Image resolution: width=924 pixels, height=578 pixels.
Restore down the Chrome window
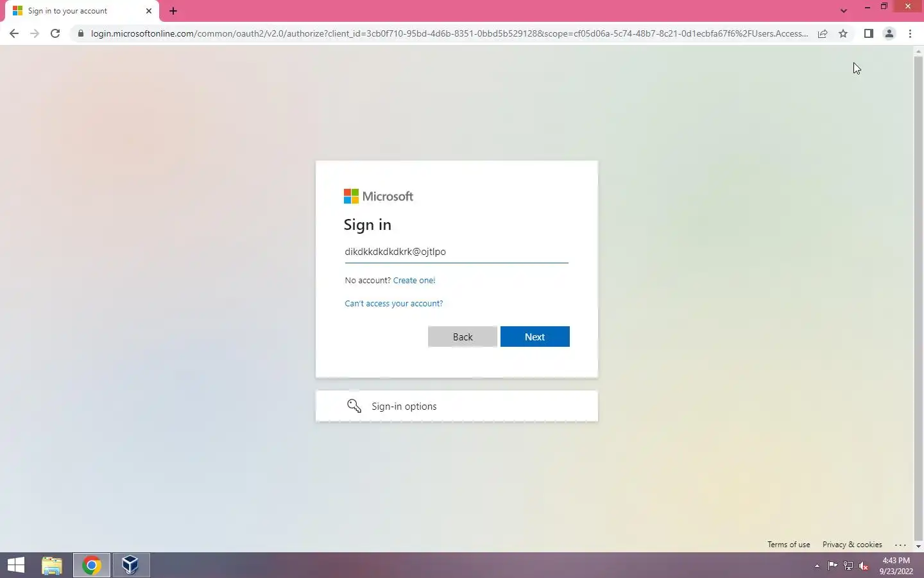[884, 6]
